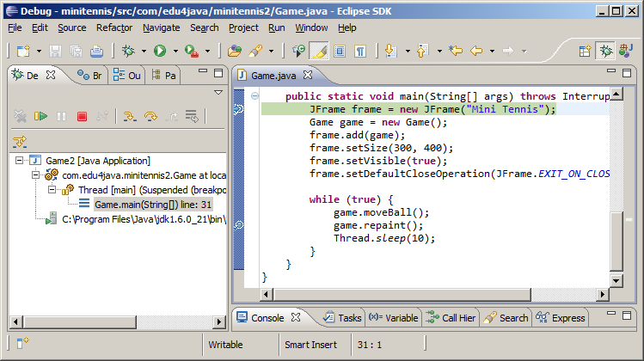644x361 pixels.
Task: Collapse main method fold marker
Action: (x=255, y=96)
